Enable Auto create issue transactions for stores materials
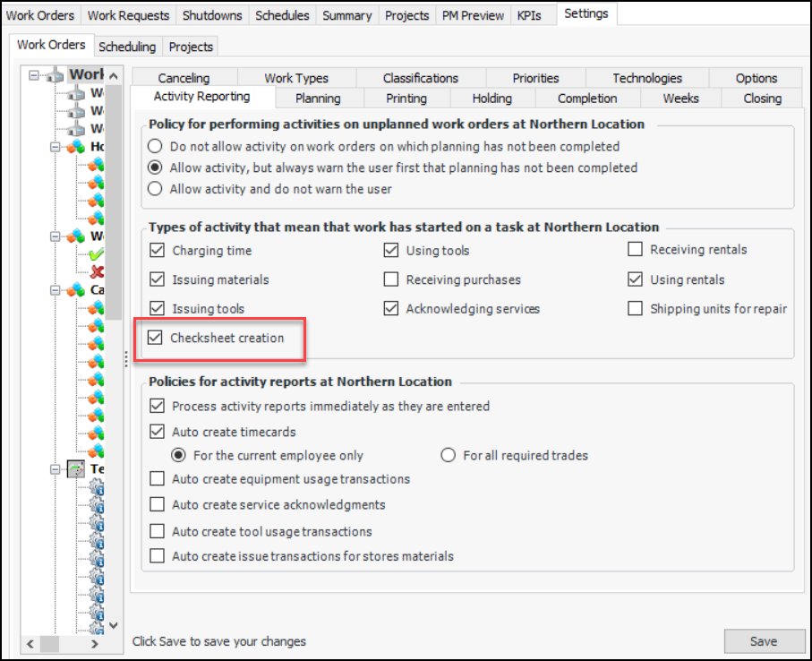This screenshot has height=661, width=812. [x=157, y=556]
